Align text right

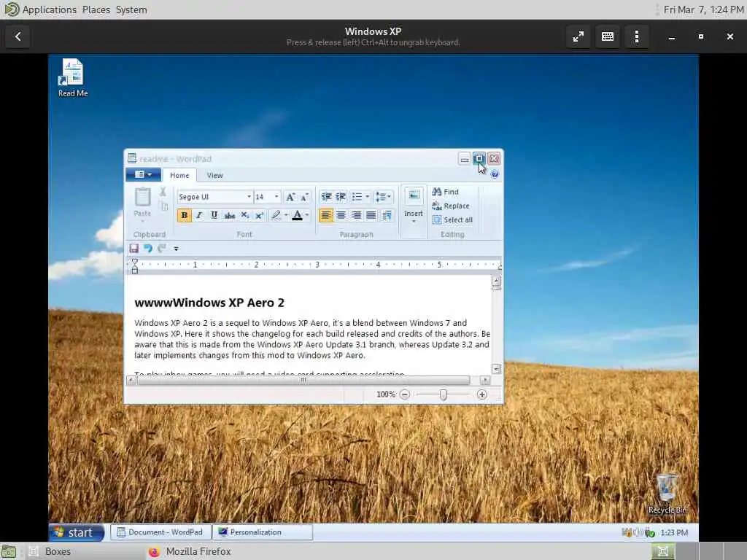coord(356,215)
